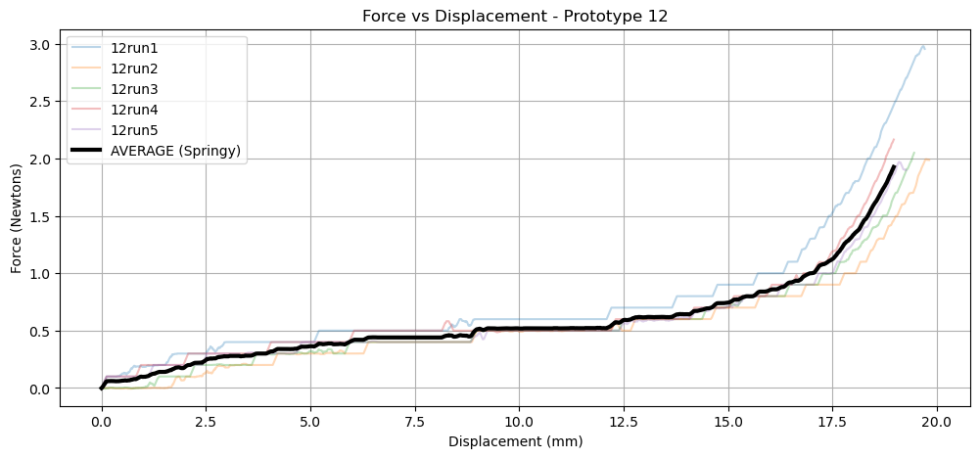This screenshot has height=458, width=980.
Task: Click the blue line swatch for 12run1
Action: tap(85, 48)
